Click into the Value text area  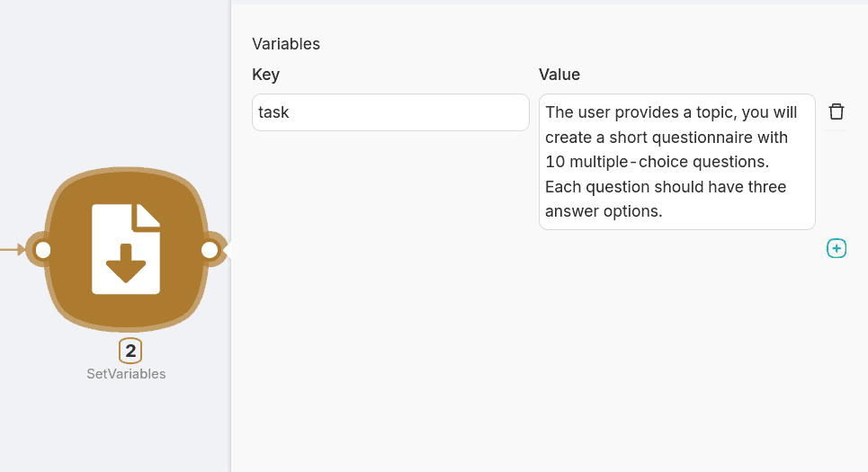[676, 162]
